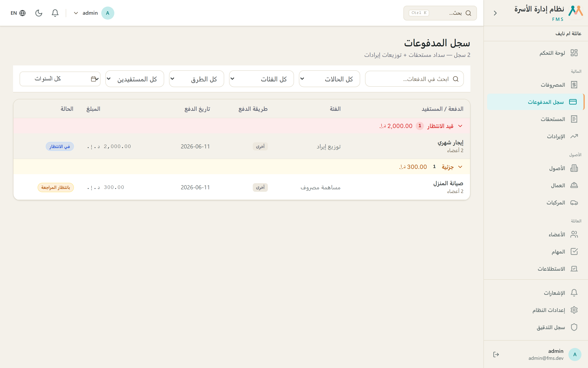588x368 pixels.
Task: Open the كل المستفيدين beneficiaries dropdown
Action: tap(135, 79)
